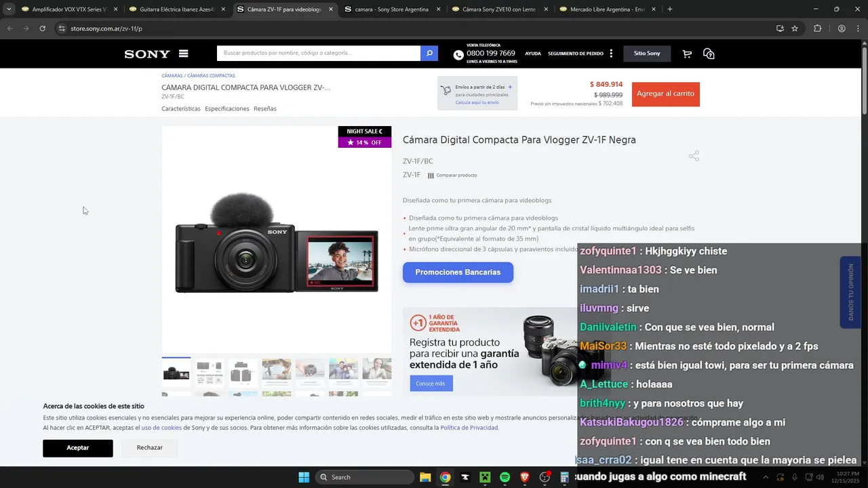
Task: Show hidden tray icons chevron
Action: point(766,477)
